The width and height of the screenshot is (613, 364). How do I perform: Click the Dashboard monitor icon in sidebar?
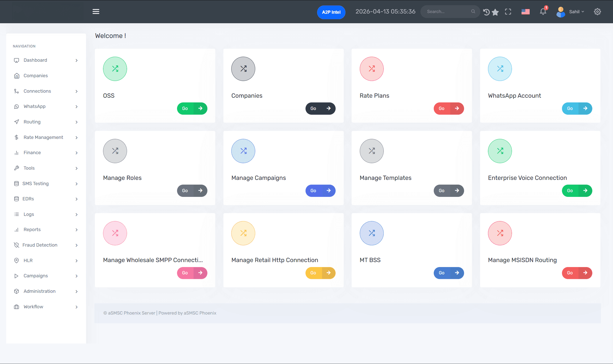coord(16,60)
